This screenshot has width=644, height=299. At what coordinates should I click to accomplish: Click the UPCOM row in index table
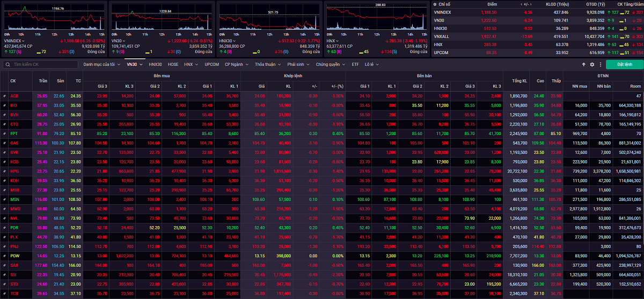click(538, 53)
